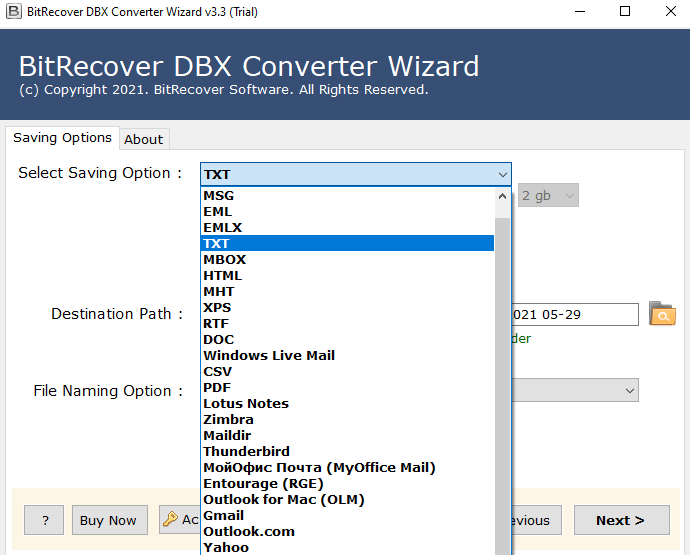Choose PDF as output format

pyautogui.click(x=347, y=387)
